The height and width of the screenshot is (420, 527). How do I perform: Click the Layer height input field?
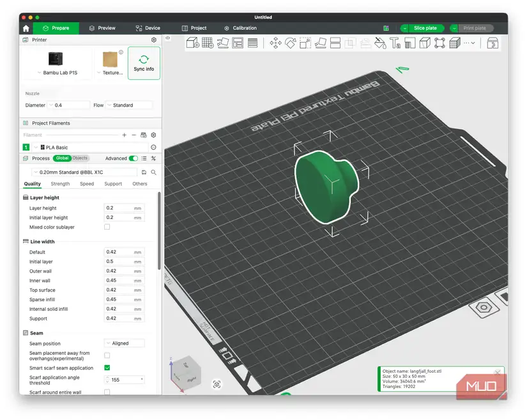(125, 208)
